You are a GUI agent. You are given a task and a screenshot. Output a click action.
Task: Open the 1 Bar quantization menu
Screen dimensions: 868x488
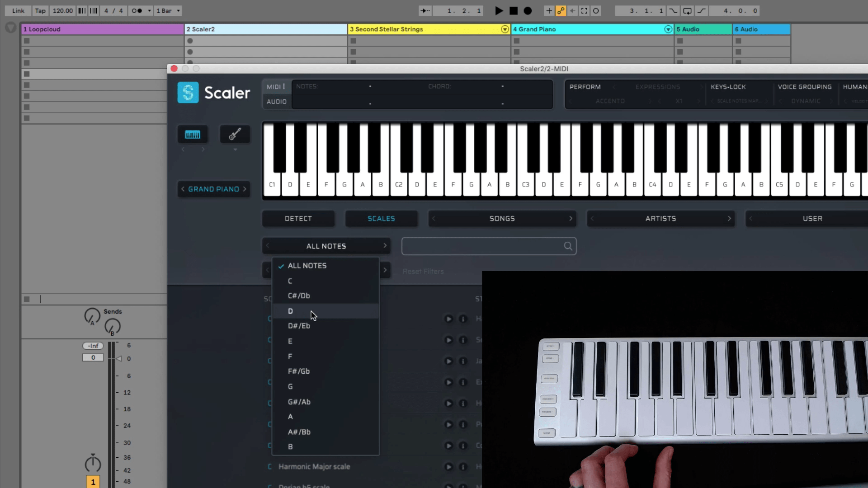[168, 11]
